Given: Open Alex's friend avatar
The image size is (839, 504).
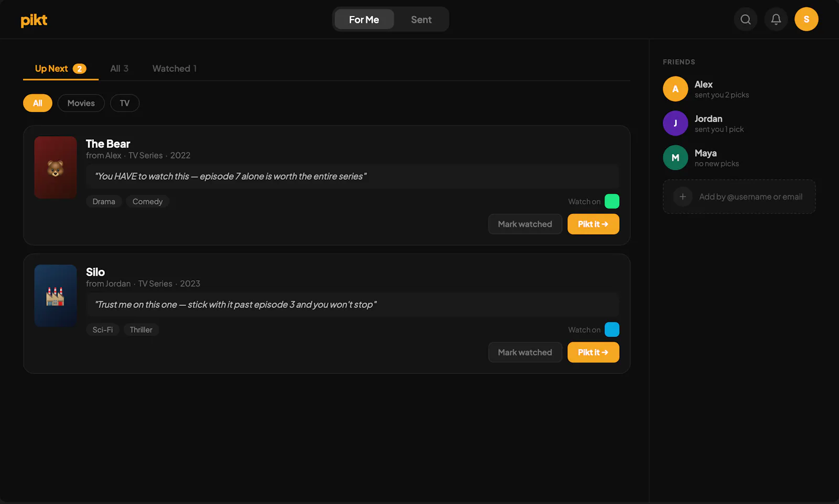Looking at the screenshot, I should (x=675, y=89).
